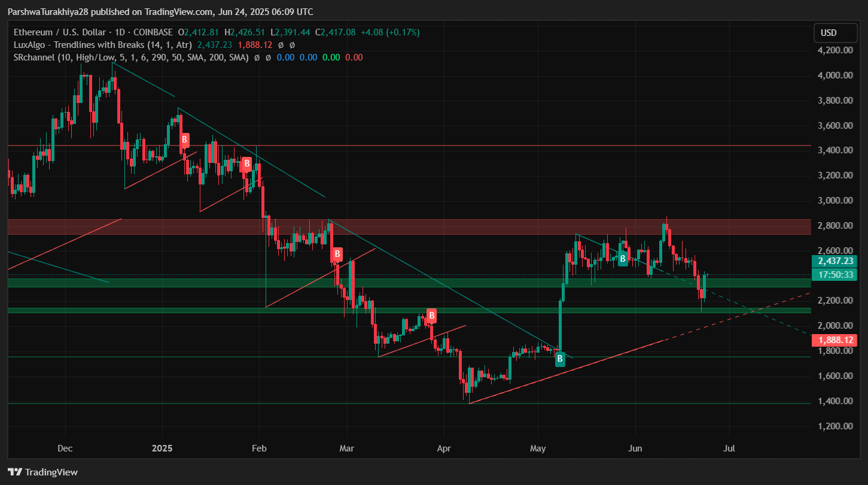
Task: Click the Mar label on the time axis
Action: [x=347, y=448]
